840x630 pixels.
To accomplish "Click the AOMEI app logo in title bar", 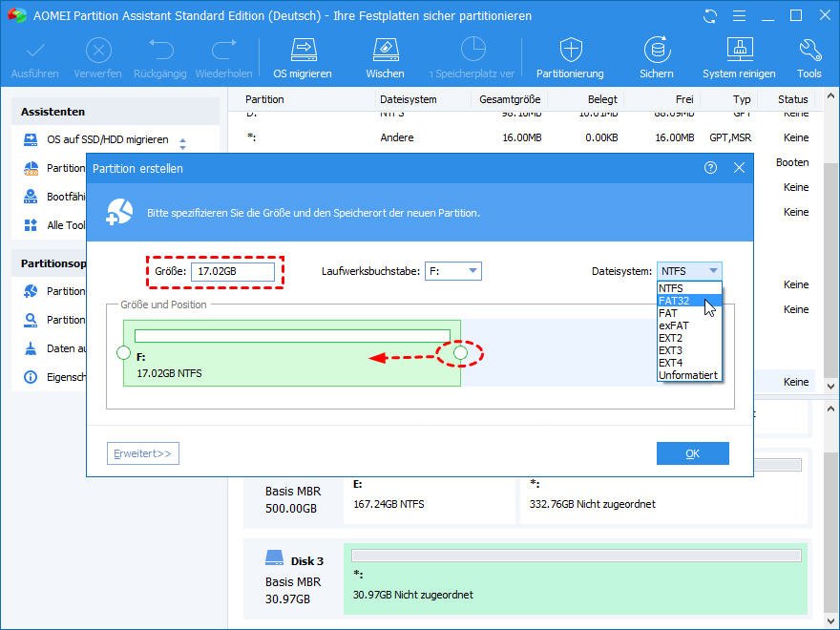I will click(x=16, y=15).
